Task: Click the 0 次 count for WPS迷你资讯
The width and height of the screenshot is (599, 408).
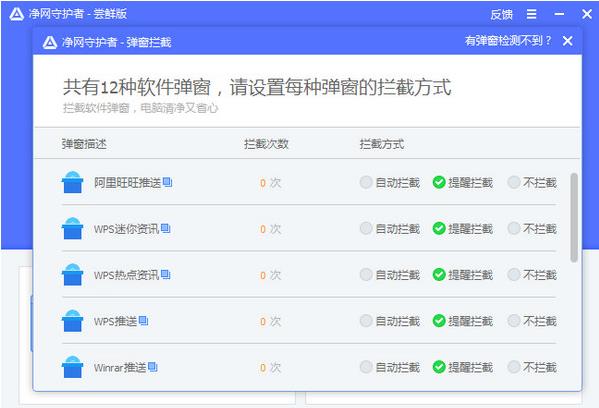Action: [270, 229]
